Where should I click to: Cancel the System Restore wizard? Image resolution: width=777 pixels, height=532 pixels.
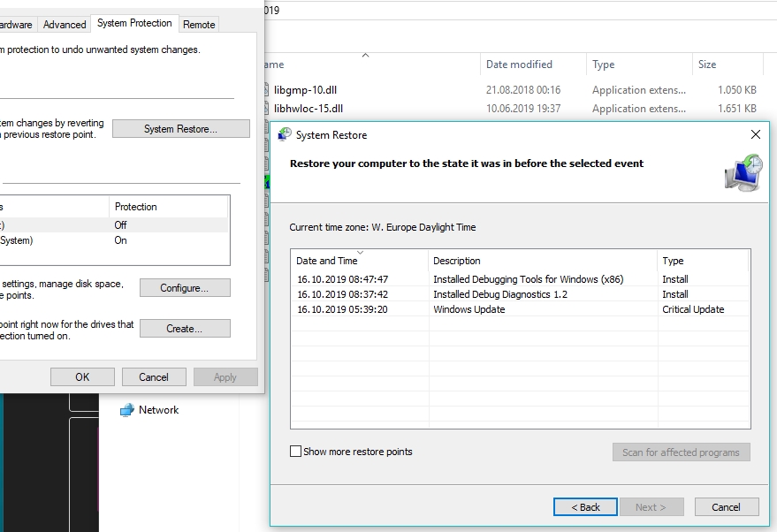point(726,506)
